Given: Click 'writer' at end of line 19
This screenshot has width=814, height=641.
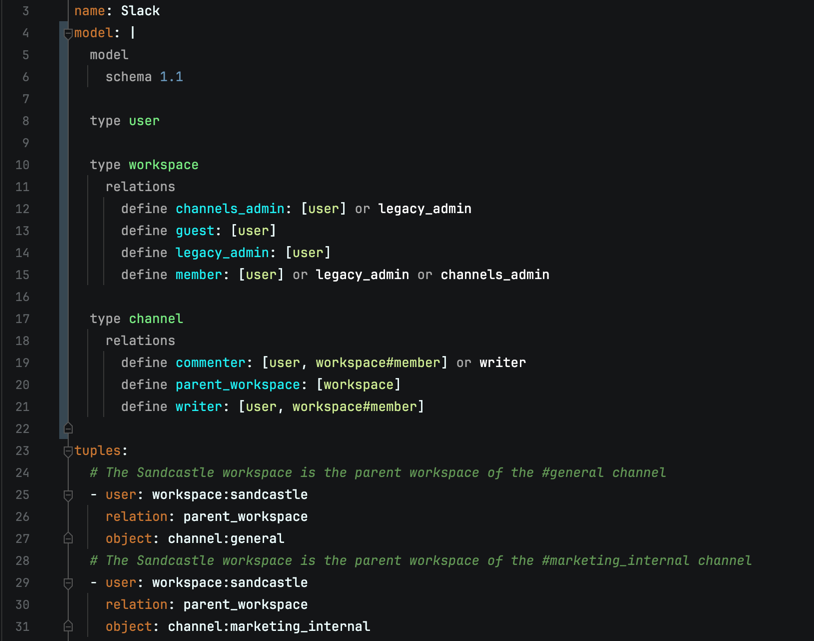Looking at the screenshot, I should 503,363.
